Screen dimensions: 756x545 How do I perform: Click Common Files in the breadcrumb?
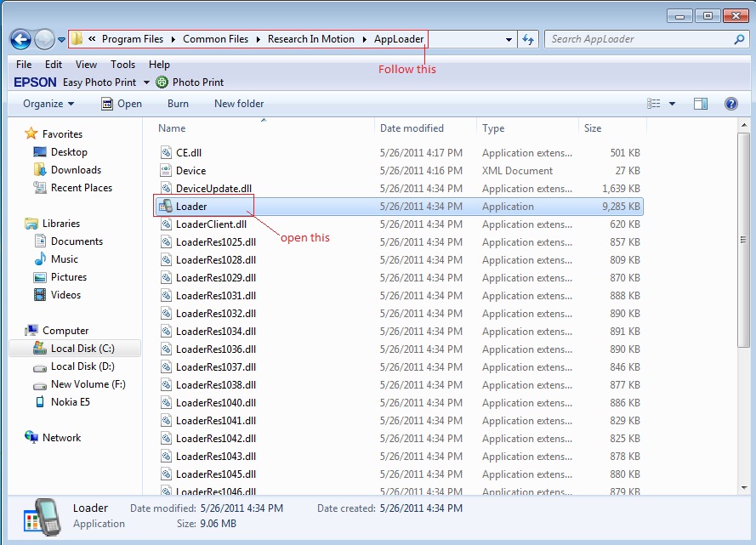tap(215, 39)
